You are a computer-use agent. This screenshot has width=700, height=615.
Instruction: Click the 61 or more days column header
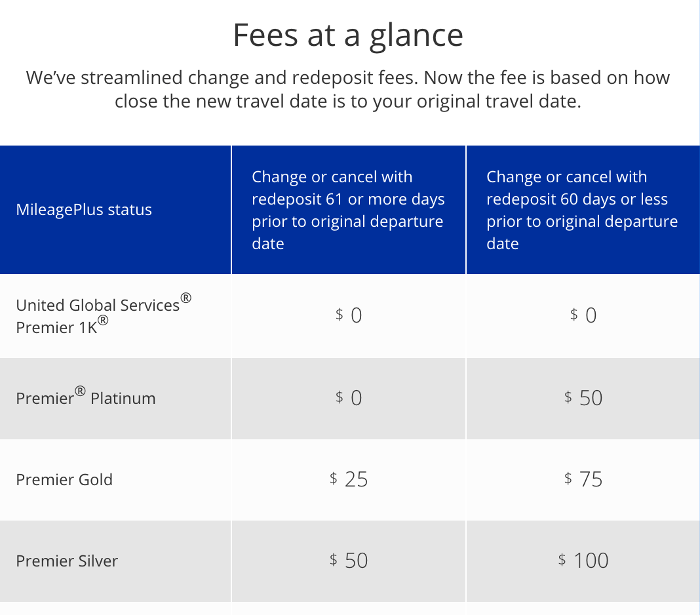[x=348, y=210]
